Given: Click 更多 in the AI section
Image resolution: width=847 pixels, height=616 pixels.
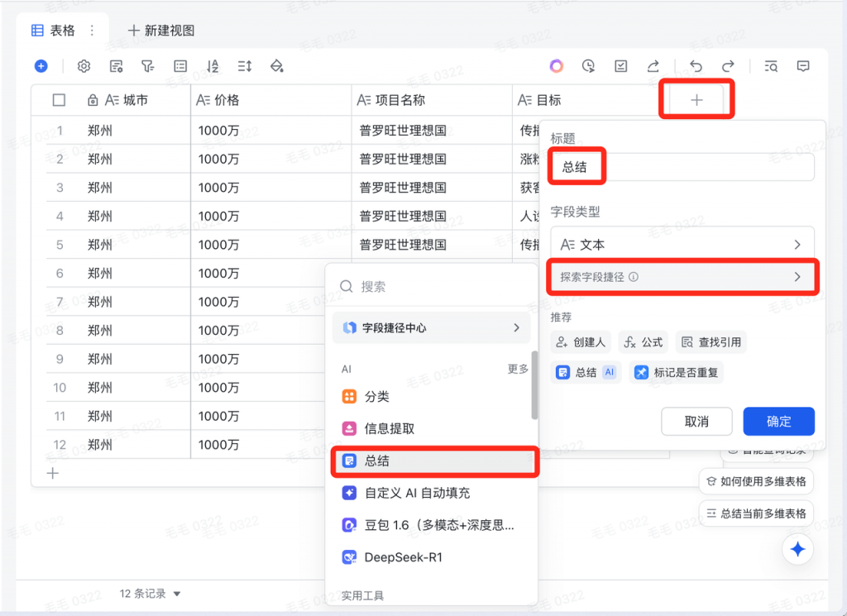Looking at the screenshot, I should [518, 370].
